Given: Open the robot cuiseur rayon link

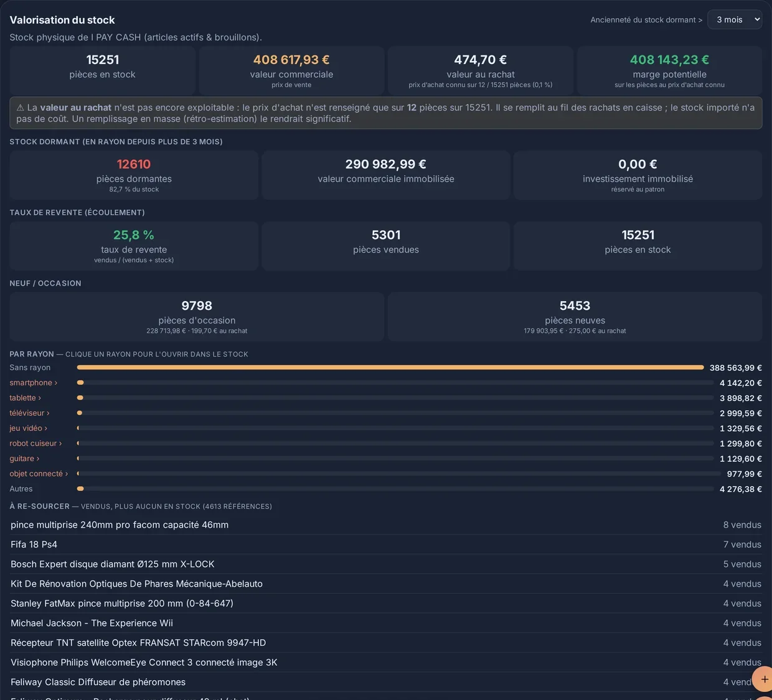Looking at the screenshot, I should 35,443.
